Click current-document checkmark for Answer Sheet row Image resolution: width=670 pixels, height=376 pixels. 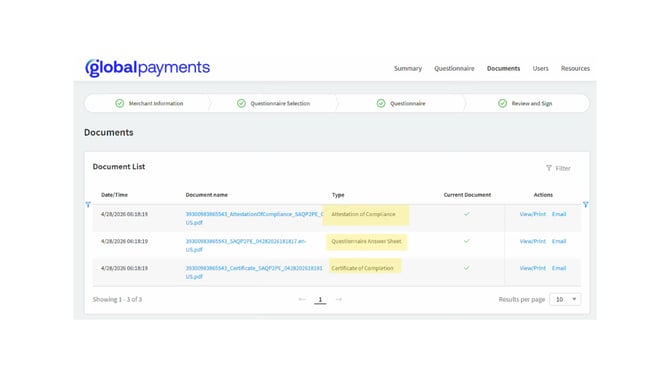point(467,241)
